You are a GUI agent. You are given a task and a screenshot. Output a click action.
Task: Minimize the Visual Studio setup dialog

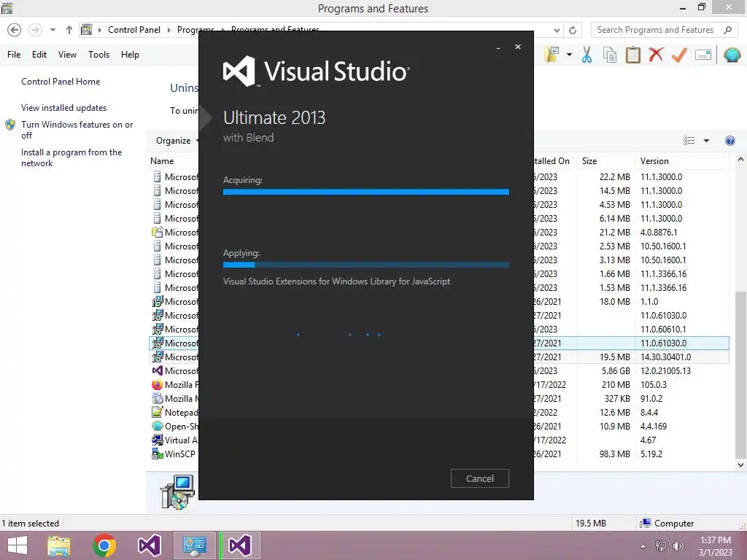[498, 47]
